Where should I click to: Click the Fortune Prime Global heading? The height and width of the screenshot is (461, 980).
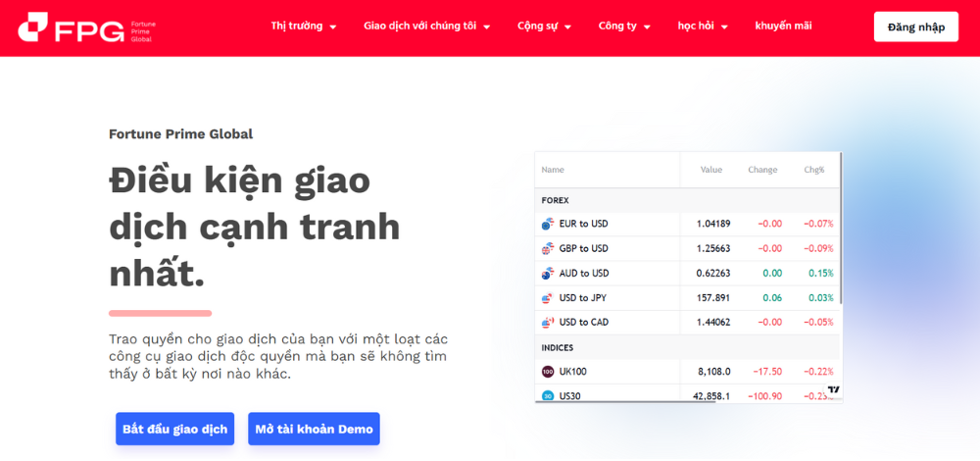(x=180, y=133)
